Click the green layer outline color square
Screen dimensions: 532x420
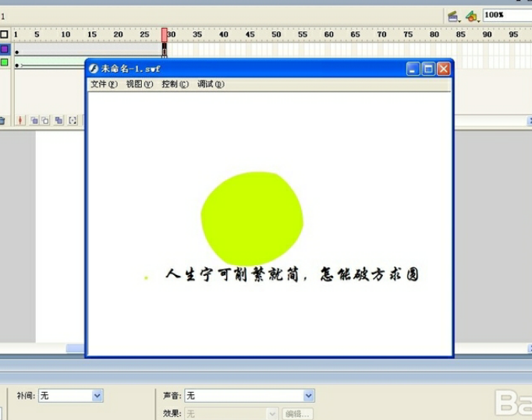[x=5, y=62]
